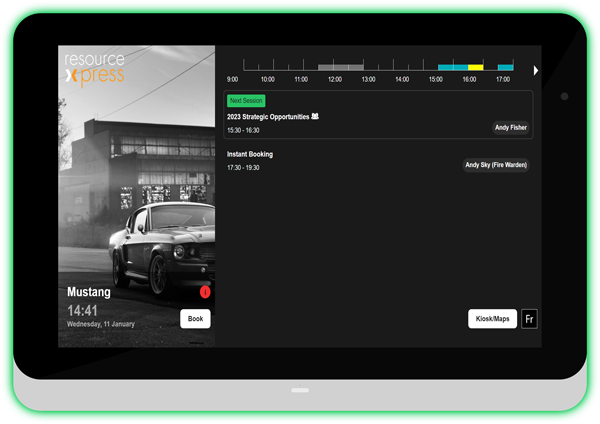600x424 pixels.
Task: Select the Next Session green label
Action: 246,101
